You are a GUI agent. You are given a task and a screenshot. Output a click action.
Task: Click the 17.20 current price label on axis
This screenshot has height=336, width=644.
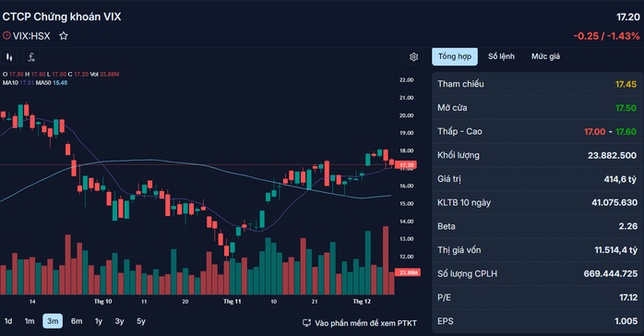point(406,165)
